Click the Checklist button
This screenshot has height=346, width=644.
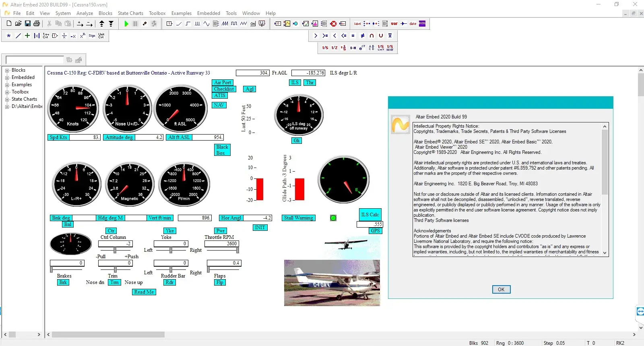224,89
